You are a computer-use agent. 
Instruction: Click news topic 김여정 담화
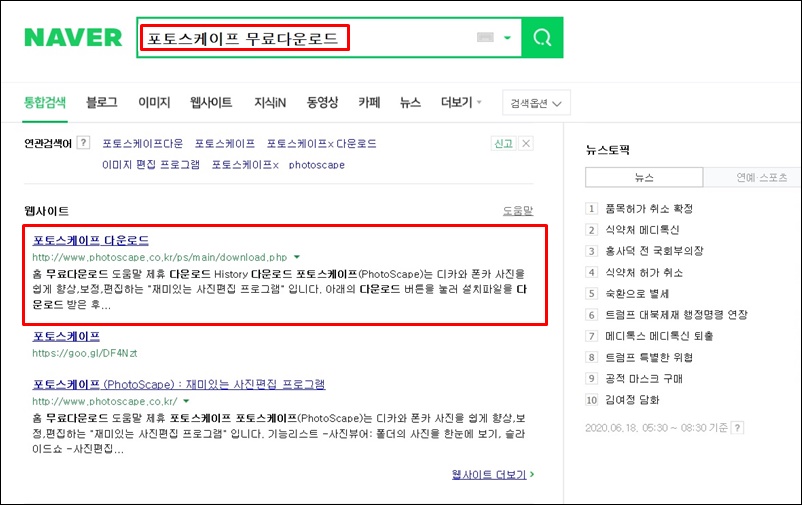pos(632,400)
